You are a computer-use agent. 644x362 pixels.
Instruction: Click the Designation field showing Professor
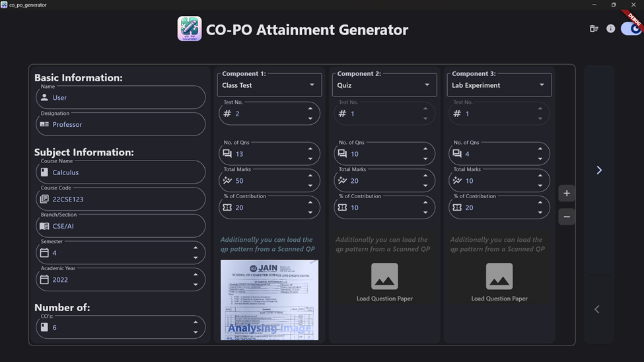(120, 124)
